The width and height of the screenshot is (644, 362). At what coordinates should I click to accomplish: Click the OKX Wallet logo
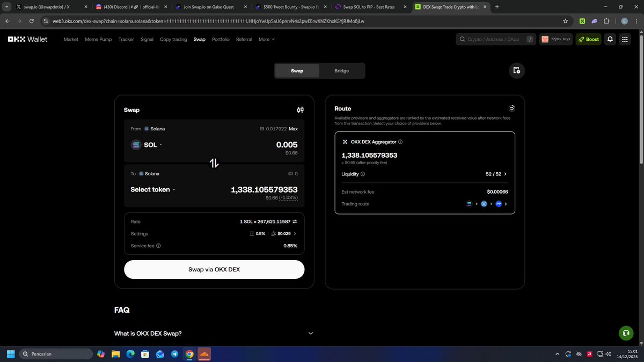(x=27, y=39)
